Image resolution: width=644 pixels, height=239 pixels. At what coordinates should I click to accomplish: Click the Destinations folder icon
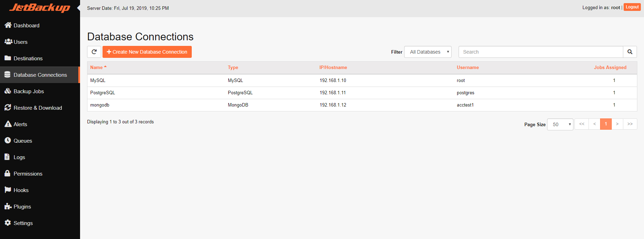pyautogui.click(x=8, y=58)
